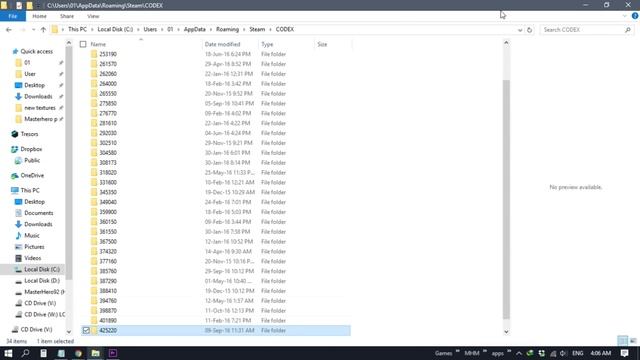This screenshot has height=360, width=640.
Task: Expand the ribbon with chevron
Action: tap(624, 16)
